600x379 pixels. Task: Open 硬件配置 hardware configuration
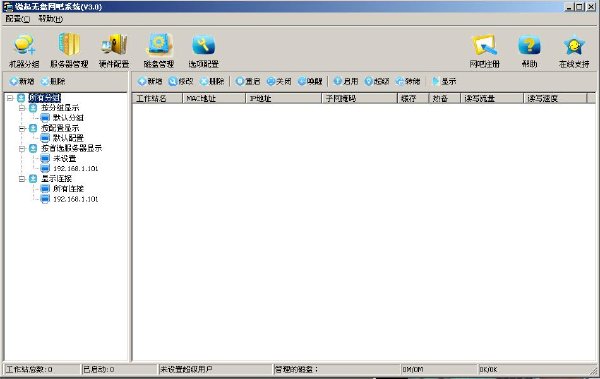click(114, 50)
